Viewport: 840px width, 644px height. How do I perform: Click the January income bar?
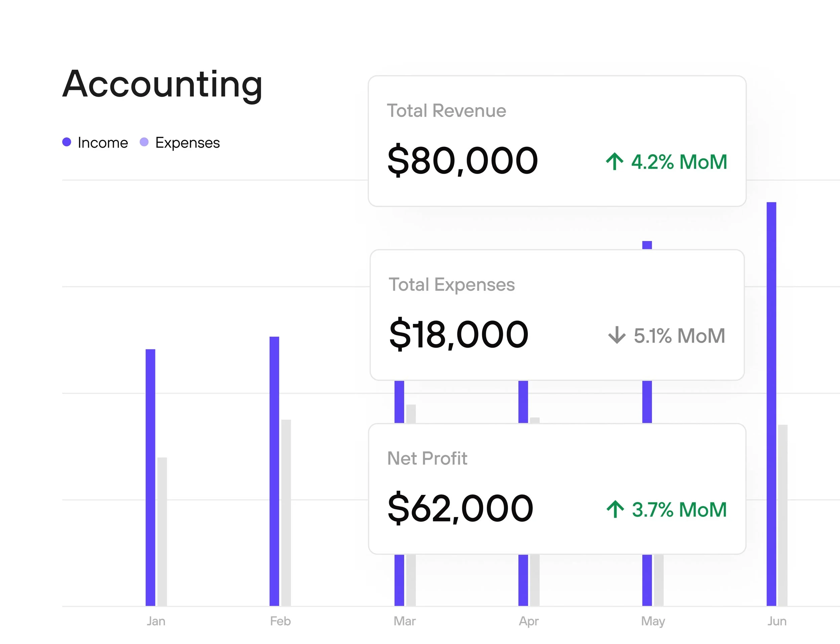pyautogui.click(x=150, y=477)
